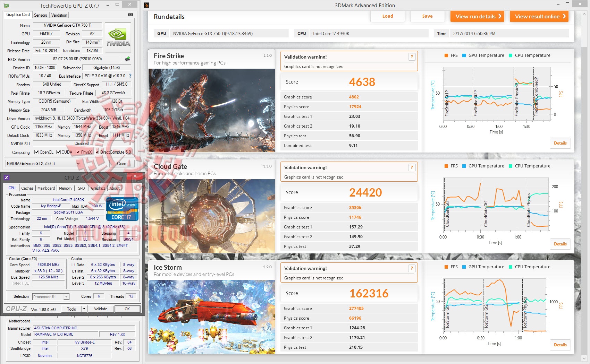Switch to the Validation tab in GPU-Z
590x364 pixels.
(59, 15)
